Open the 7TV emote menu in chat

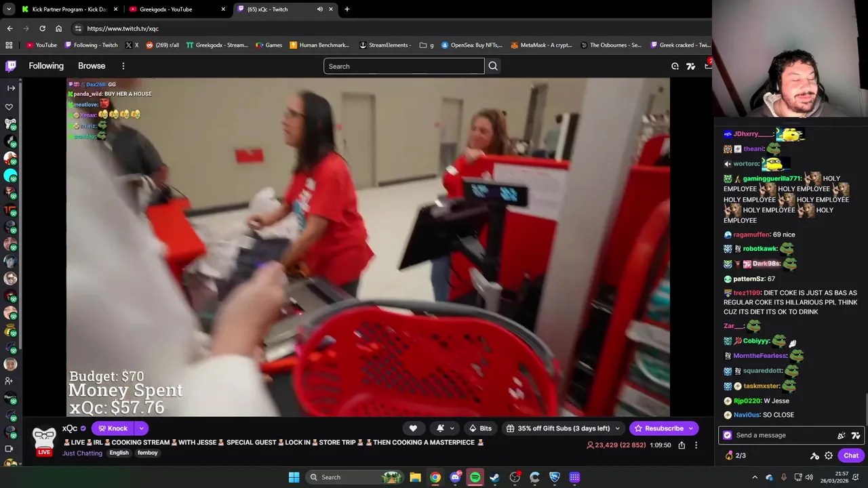tap(856, 435)
